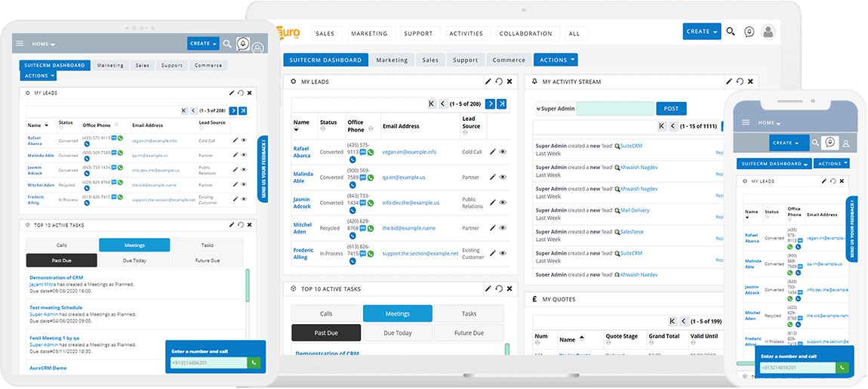
Task: Open Send Us Your Feedback tab on tablet
Action: point(263,169)
